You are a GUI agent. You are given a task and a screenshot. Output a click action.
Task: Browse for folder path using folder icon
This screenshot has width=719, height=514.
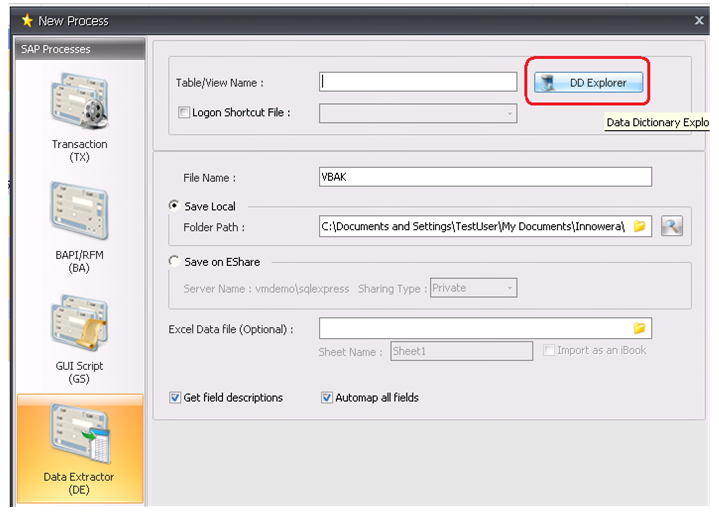tap(639, 227)
